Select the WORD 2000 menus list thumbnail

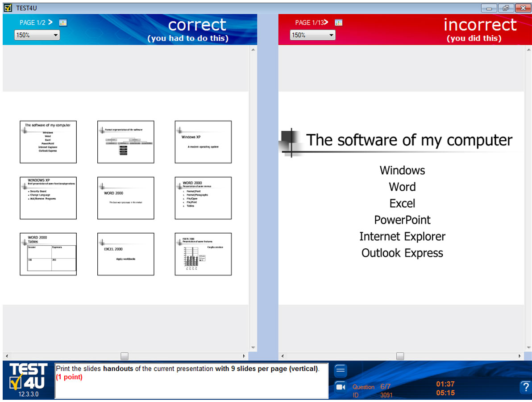coord(203,198)
